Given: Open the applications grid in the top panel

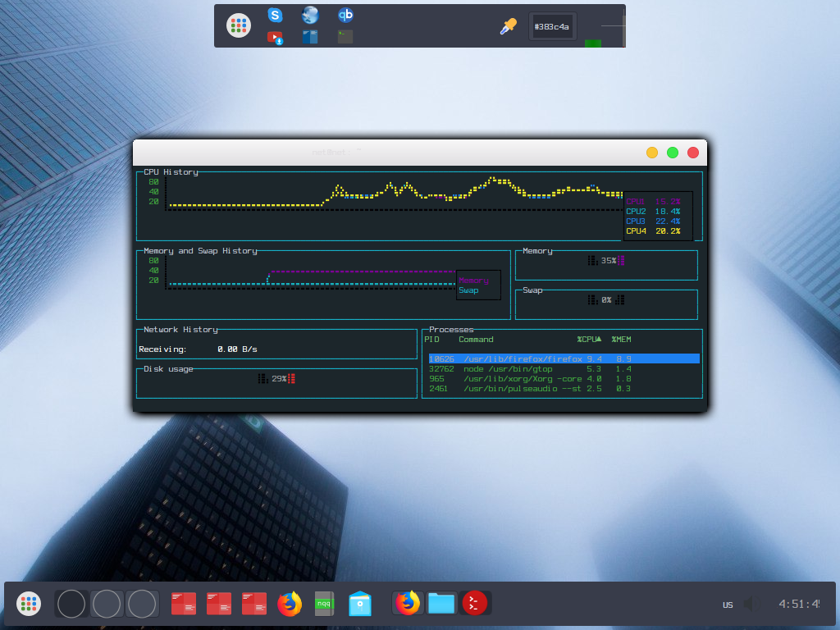Looking at the screenshot, I should (x=239, y=25).
